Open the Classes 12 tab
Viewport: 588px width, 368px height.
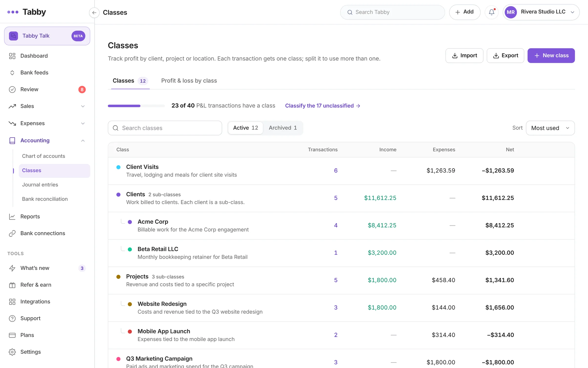(130, 81)
